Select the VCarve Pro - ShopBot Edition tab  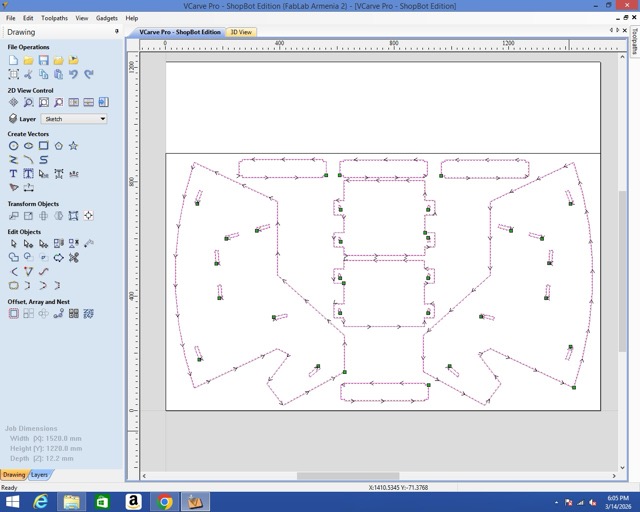(180, 32)
